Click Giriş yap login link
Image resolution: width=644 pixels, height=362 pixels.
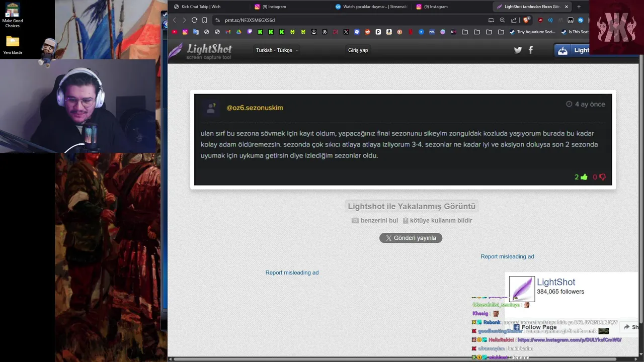[x=358, y=50]
